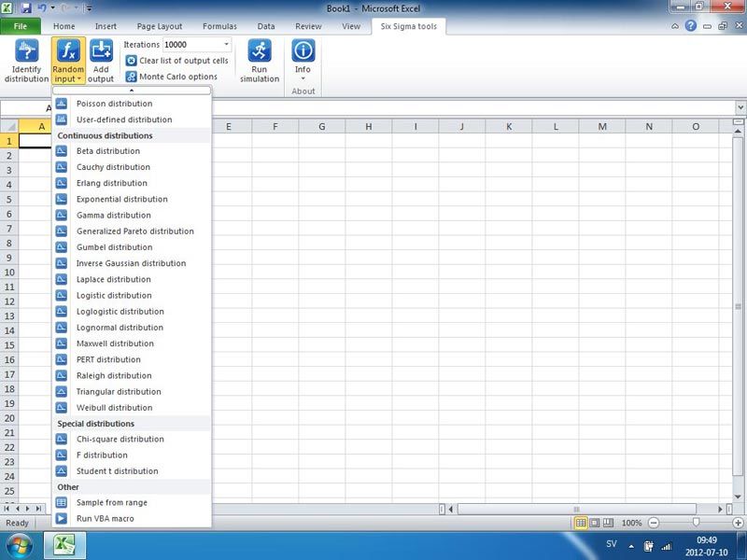
Task: Expand the formula bar
Action: point(740,107)
